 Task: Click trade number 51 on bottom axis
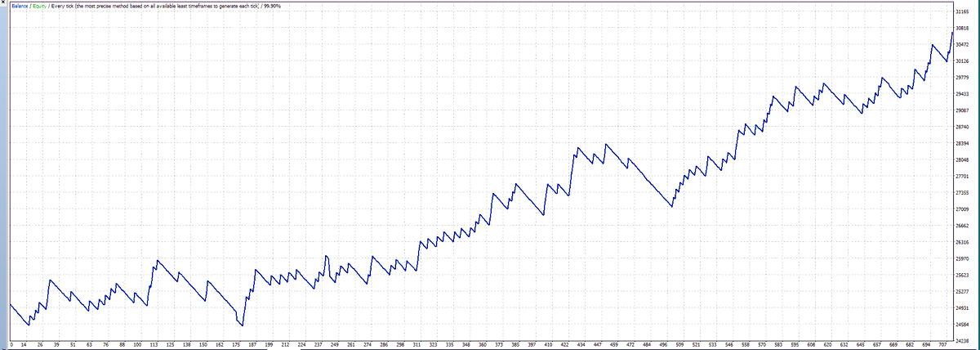click(73, 345)
